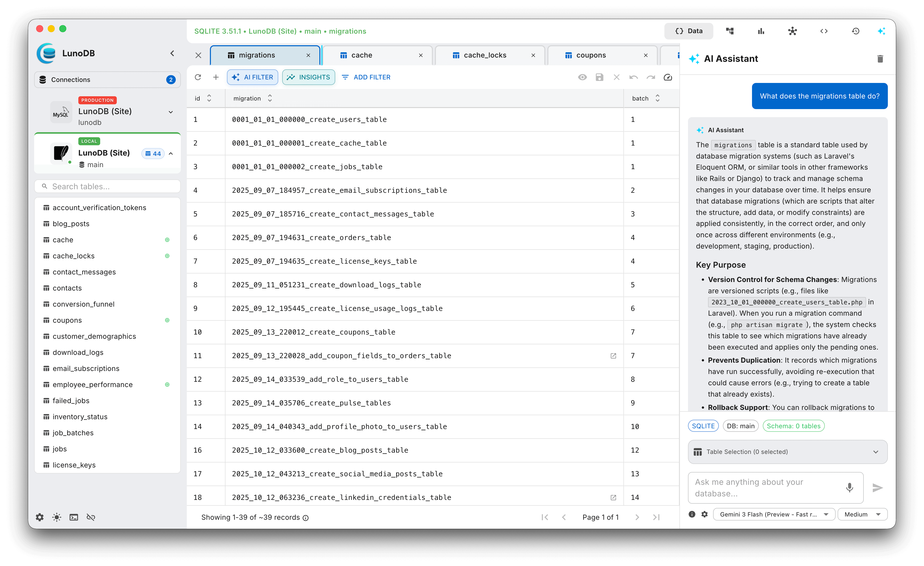Open the embedded terminal icon

pyautogui.click(x=74, y=517)
